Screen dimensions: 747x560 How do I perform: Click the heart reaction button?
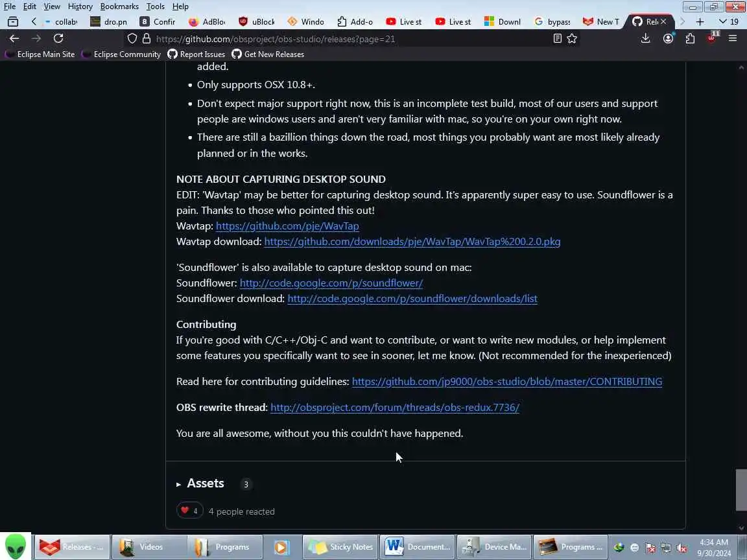pos(189,511)
